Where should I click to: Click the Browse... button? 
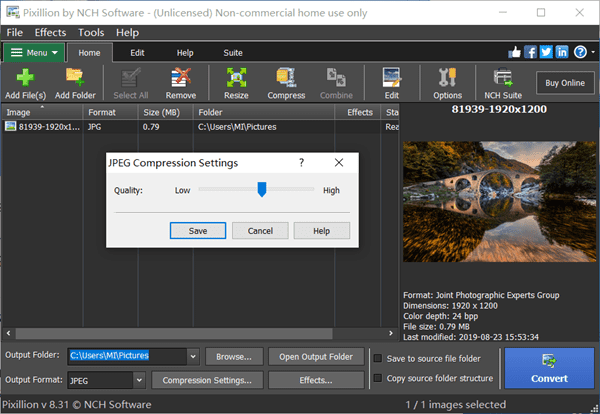coord(234,357)
